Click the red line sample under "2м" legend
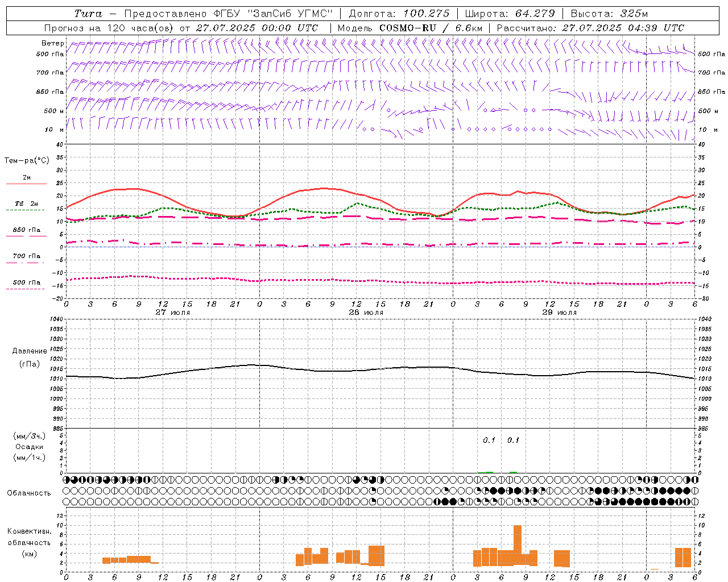 (26, 184)
